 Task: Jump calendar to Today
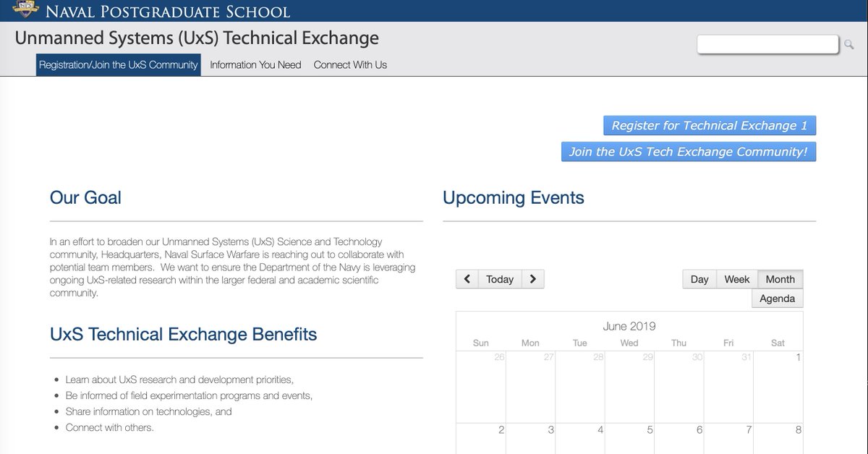pyautogui.click(x=500, y=279)
